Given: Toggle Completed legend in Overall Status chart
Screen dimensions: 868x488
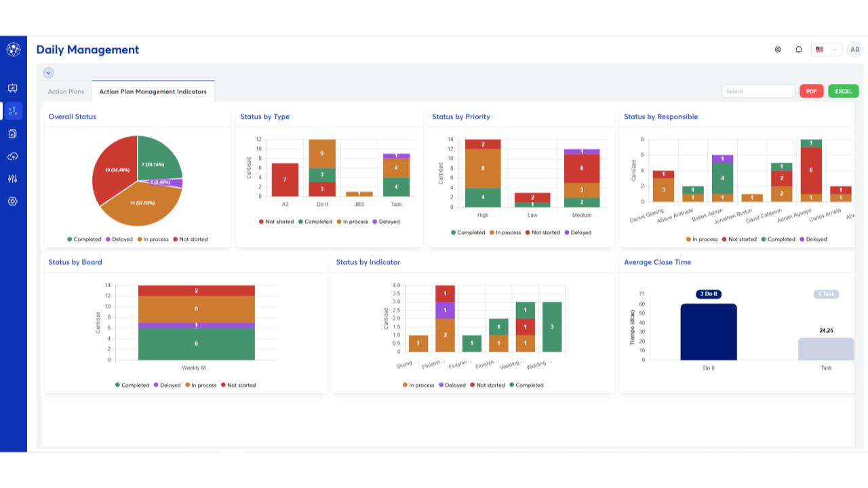Looking at the screenshot, I should click(84, 239).
